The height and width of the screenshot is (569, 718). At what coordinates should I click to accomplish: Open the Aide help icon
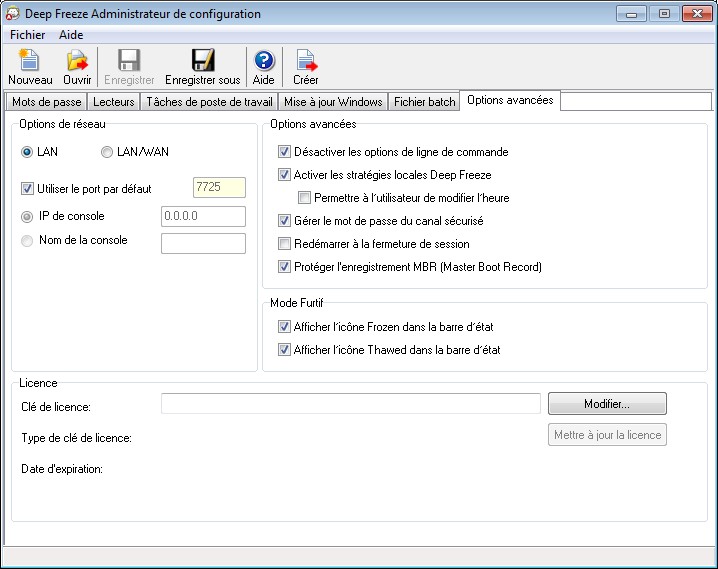click(x=264, y=61)
